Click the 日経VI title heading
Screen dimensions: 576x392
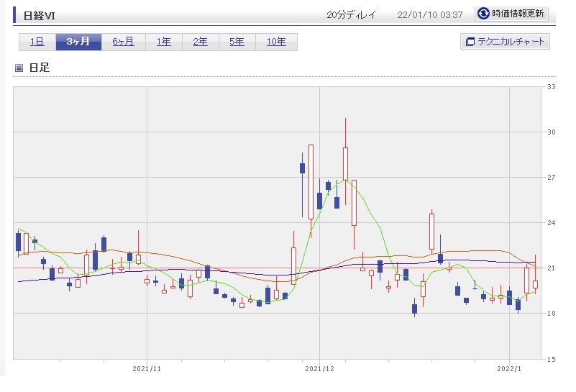point(39,14)
